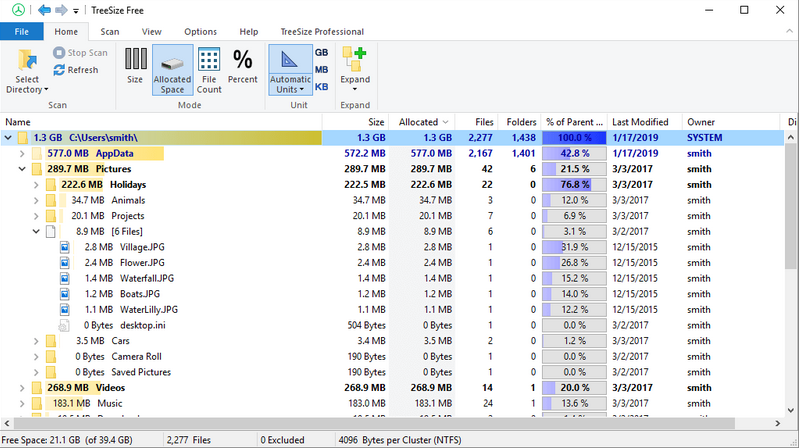Select the Waterfall.JPG file icon
Screen dimensions: 799x448
[65, 278]
